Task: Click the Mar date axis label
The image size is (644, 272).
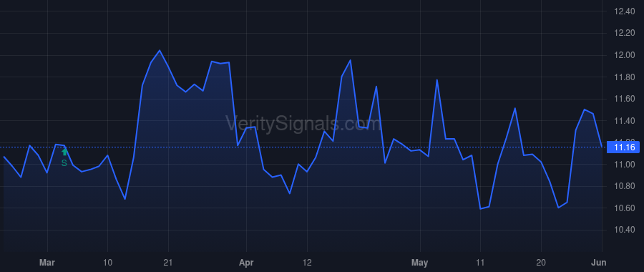Action: [47, 263]
